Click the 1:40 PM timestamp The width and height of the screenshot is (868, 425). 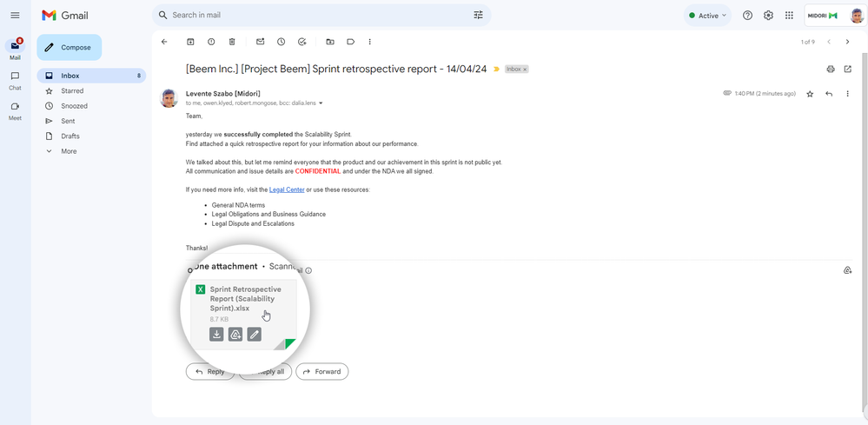[x=765, y=94]
